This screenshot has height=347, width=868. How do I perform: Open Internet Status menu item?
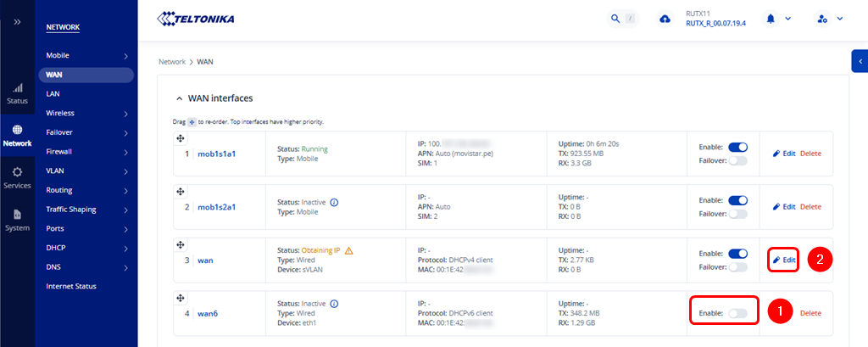70,287
